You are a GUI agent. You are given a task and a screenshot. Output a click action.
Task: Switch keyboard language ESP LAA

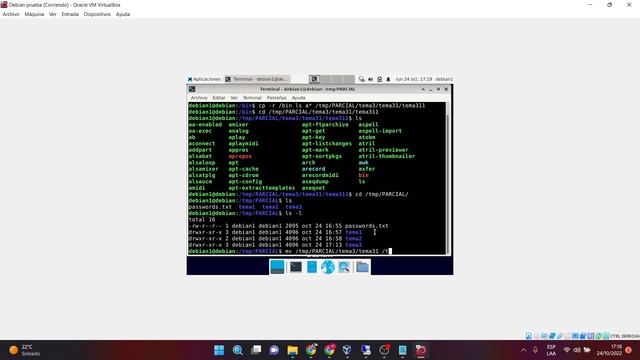tap(551, 350)
